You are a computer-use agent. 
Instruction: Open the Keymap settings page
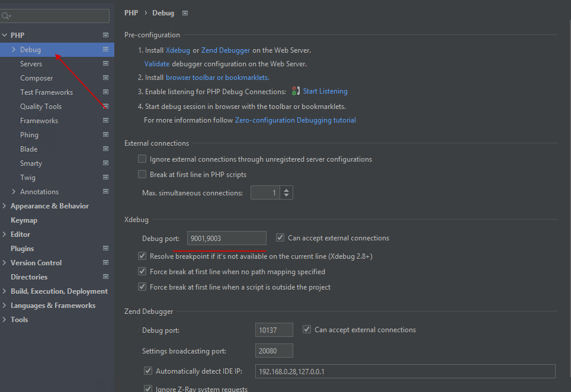click(24, 220)
